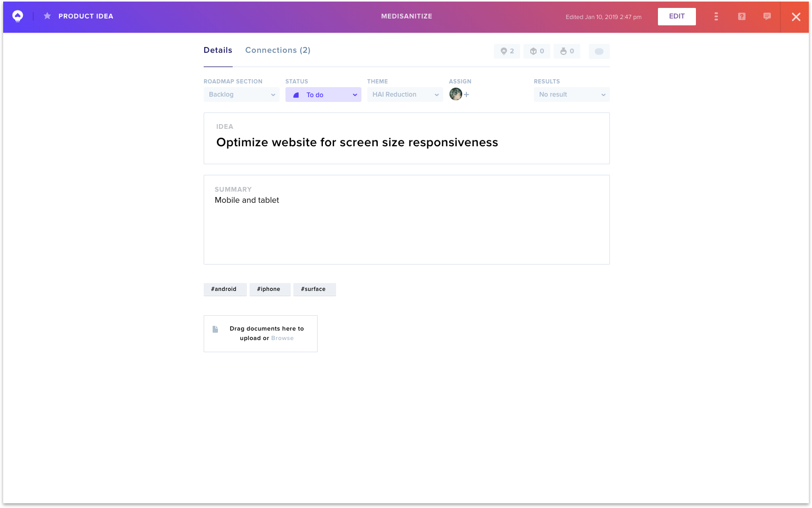Click the document upload drop area icon

pos(215,329)
